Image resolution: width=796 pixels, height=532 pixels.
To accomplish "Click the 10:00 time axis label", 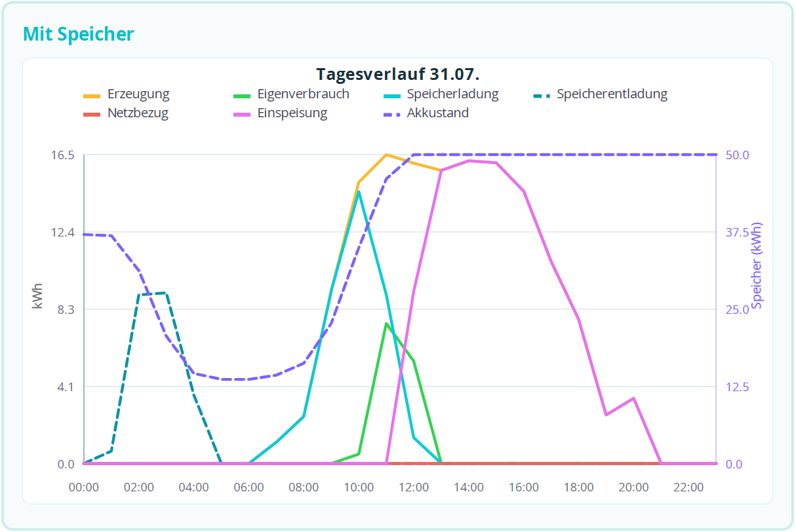I will (x=359, y=487).
